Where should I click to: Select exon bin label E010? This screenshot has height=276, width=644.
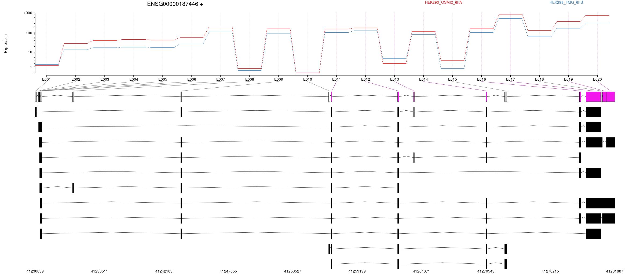point(308,79)
